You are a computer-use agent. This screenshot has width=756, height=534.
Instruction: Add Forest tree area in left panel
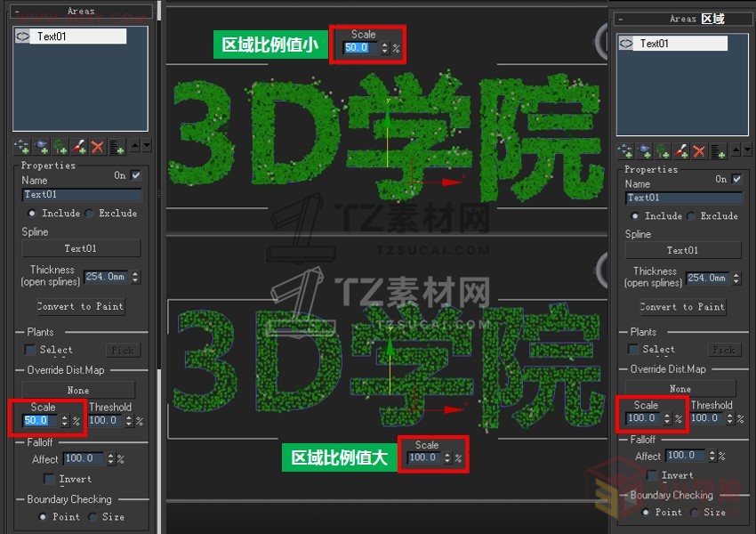tap(60, 146)
